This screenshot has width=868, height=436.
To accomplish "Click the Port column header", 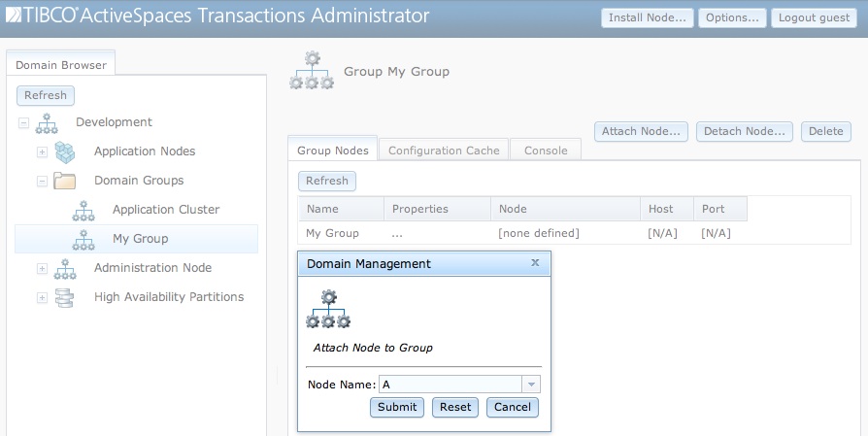I will click(x=720, y=209).
